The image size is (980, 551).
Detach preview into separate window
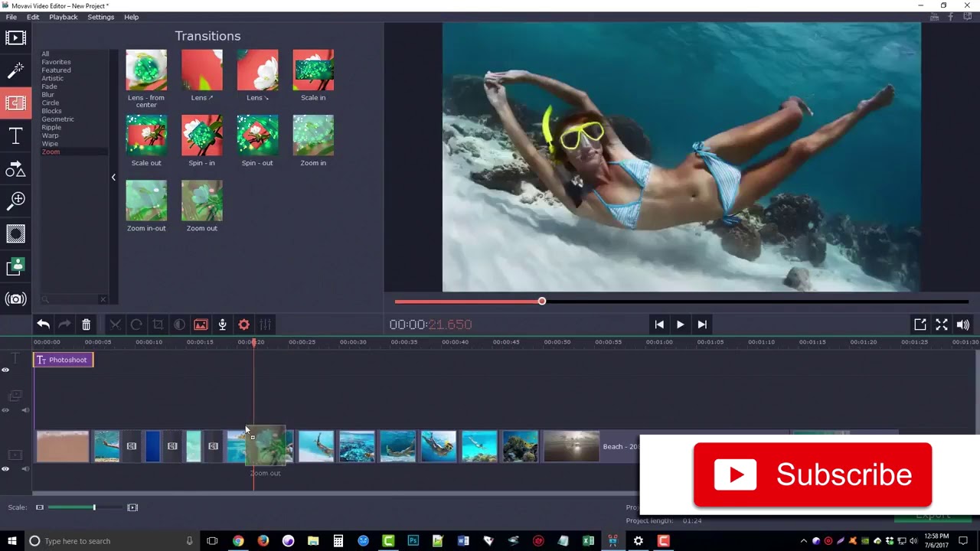point(920,324)
